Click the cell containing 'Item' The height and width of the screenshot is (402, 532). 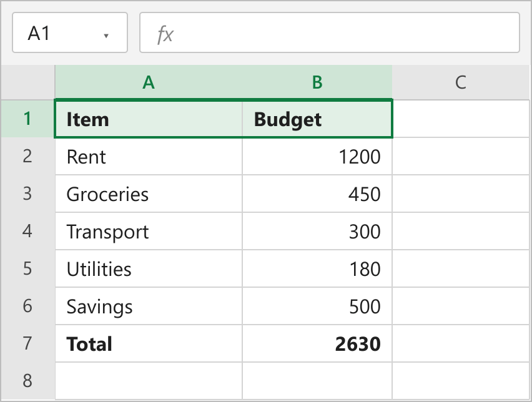[149, 119]
